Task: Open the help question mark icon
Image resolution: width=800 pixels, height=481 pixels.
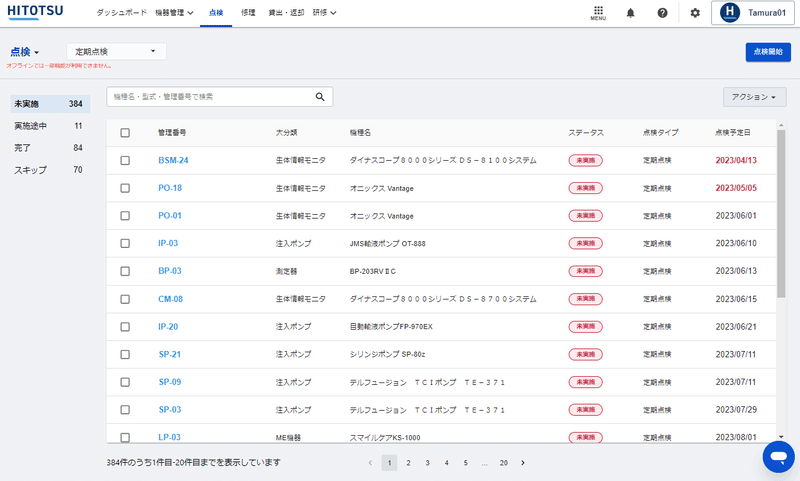Action: [662, 13]
